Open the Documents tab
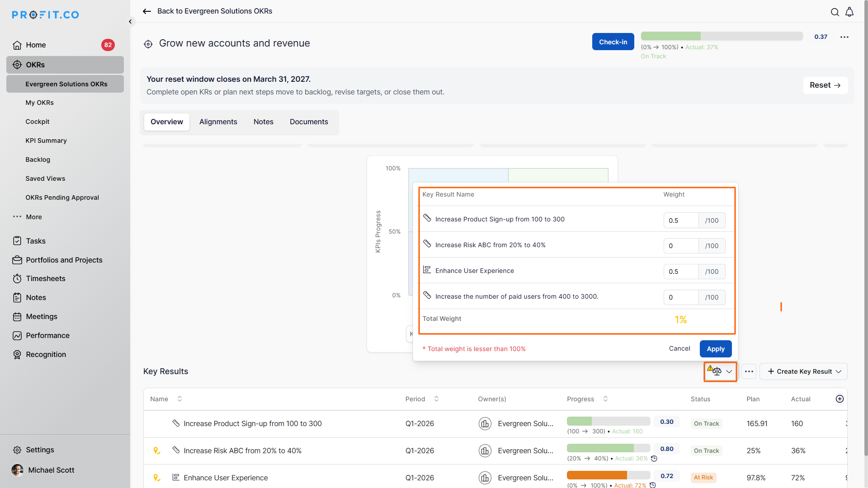 (x=309, y=122)
